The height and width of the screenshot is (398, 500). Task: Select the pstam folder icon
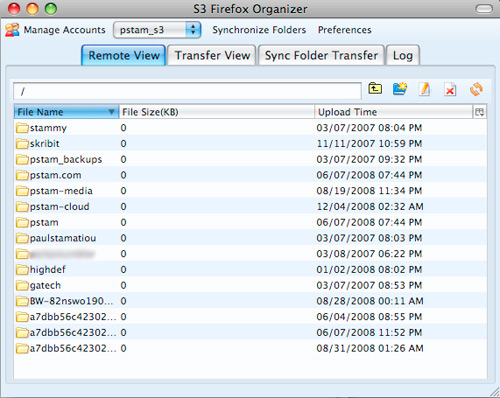pyautogui.click(x=22, y=222)
